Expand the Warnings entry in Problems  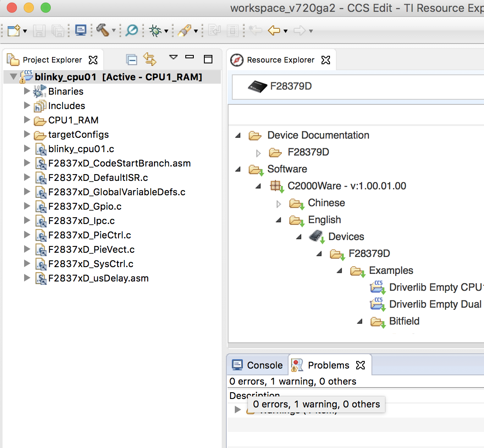coord(237,410)
